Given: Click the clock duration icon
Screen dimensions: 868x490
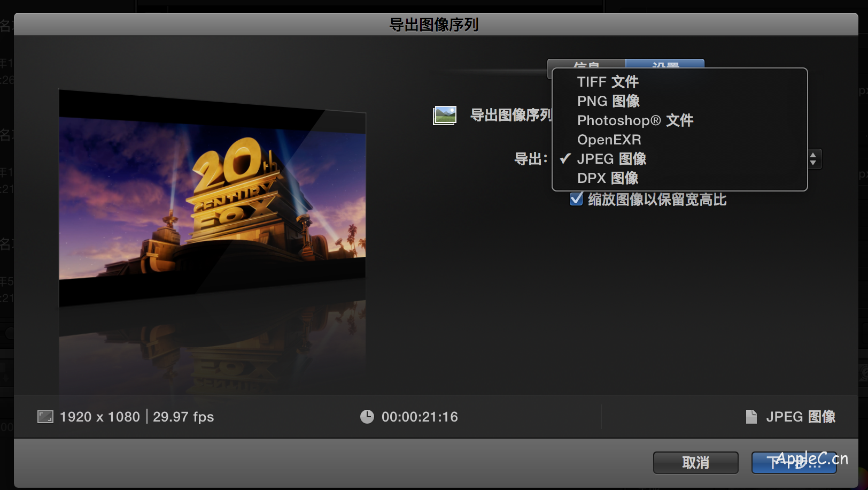Looking at the screenshot, I should 367,417.
